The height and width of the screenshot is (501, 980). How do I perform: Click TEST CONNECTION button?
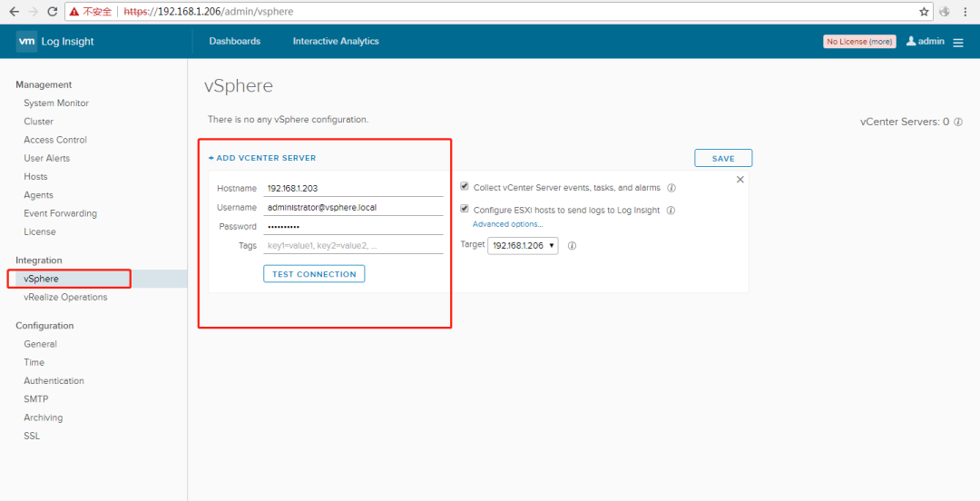click(x=314, y=274)
